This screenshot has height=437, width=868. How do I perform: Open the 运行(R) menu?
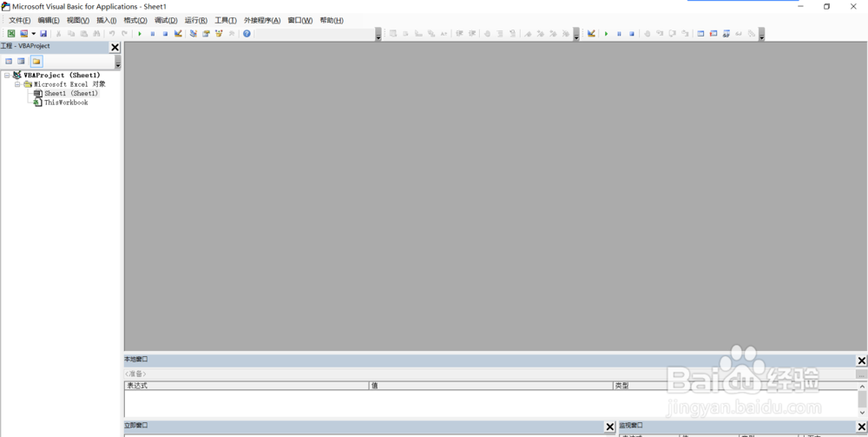196,21
